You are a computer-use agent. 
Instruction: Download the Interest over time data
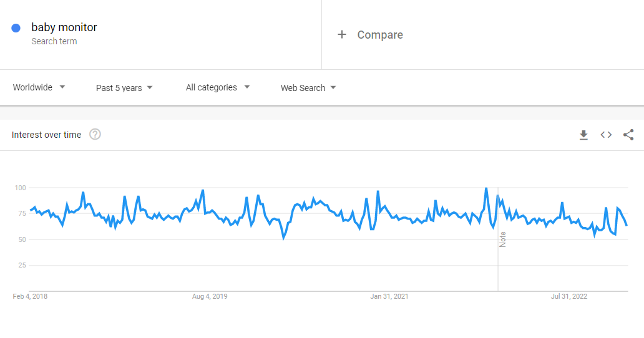coord(583,135)
